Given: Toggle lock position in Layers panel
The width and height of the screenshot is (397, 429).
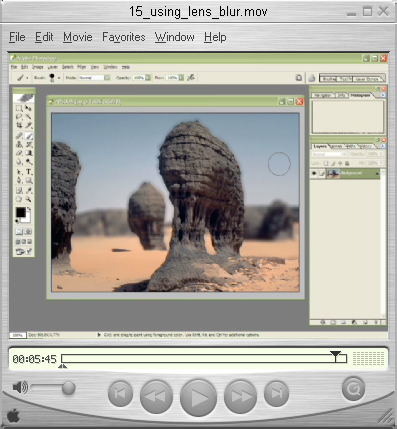Looking at the screenshot, I should click(340, 163).
